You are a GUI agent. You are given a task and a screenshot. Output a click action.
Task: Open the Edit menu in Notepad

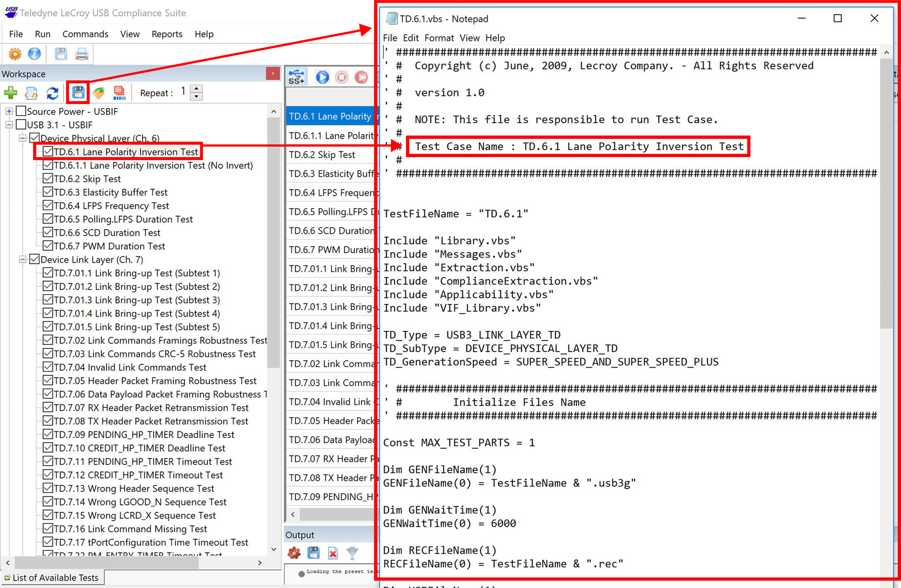[x=410, y=38]
